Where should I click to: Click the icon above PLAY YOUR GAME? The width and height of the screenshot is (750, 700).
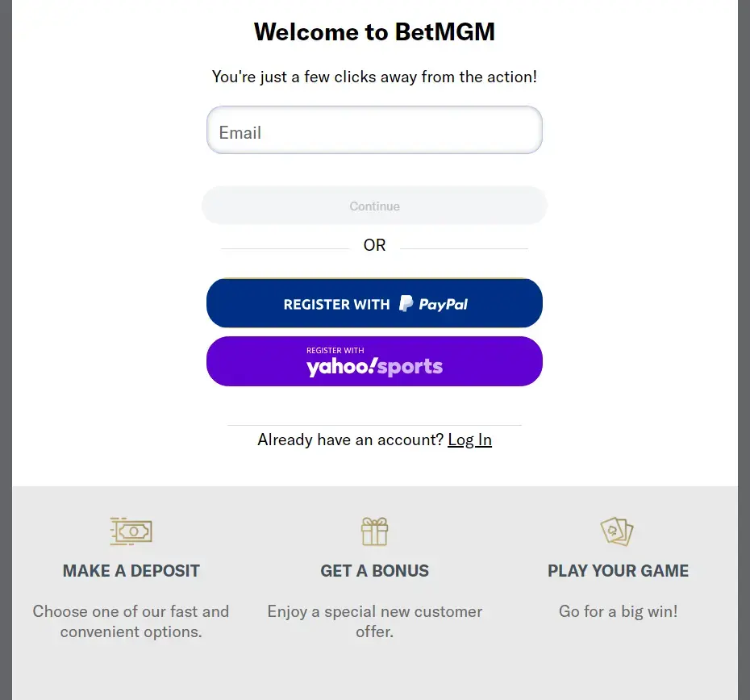point(618,531)
